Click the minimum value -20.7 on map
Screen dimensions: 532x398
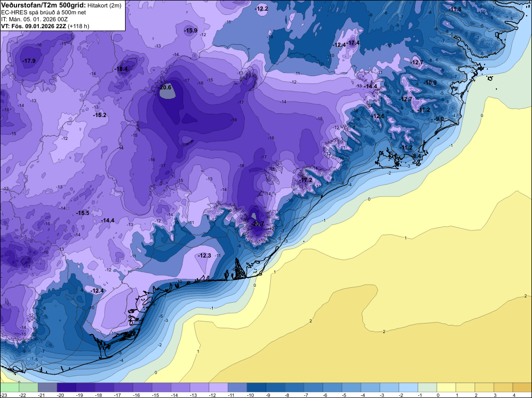tap(258, 223)
